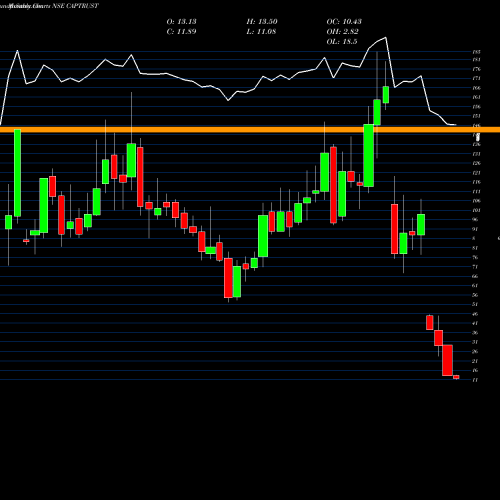Click the 76 price axis label

coord(475,257)
